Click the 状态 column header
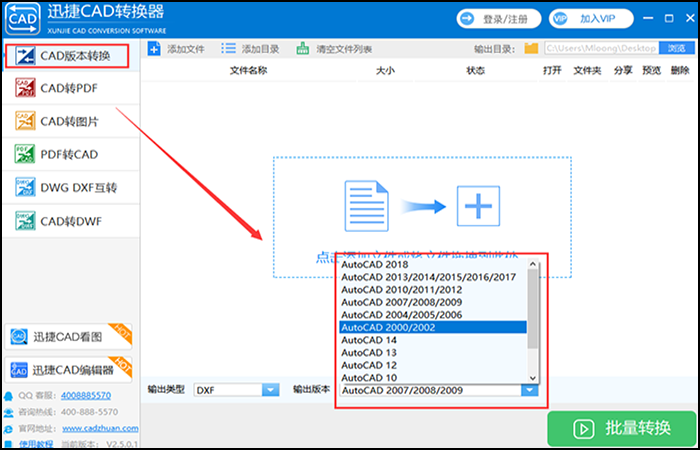The width and height of the screenshot is (700, 450). tap(475, 71)
